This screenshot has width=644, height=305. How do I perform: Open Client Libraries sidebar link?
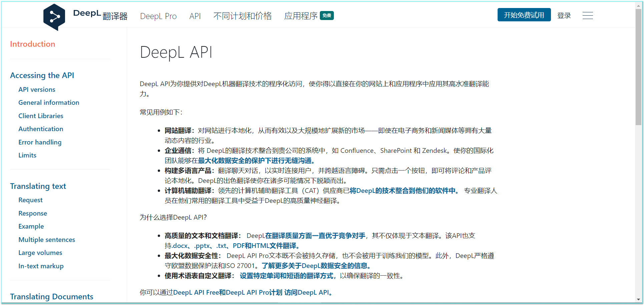coord(41,116)
